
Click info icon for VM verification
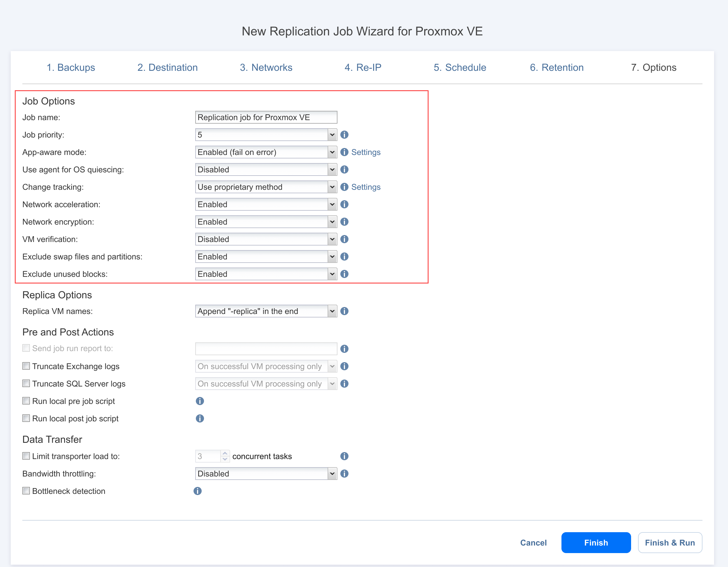pyautogui.click(x=344, y=239)
